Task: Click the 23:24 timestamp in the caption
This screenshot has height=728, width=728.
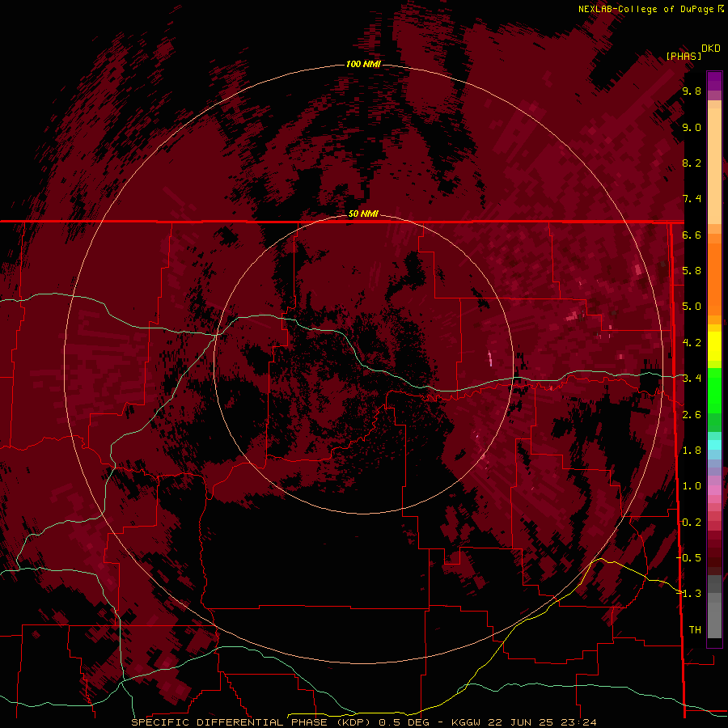Action: (x=580, y=722)
